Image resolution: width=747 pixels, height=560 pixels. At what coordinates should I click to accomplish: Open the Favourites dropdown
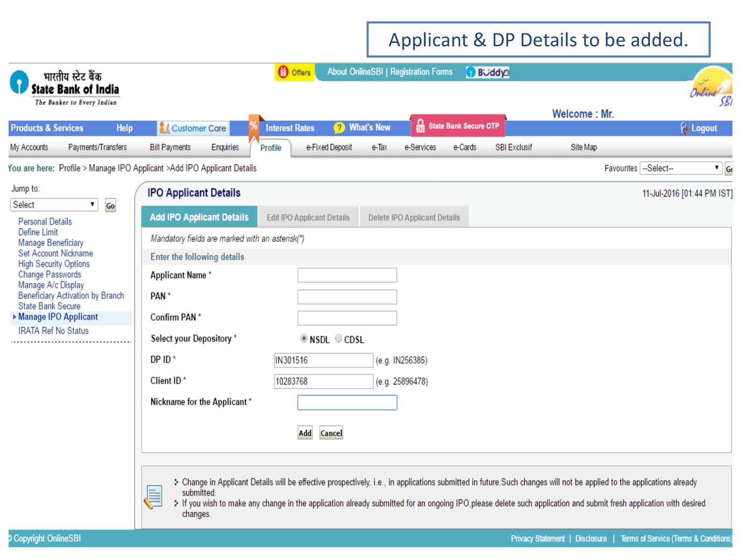[681, 168]
